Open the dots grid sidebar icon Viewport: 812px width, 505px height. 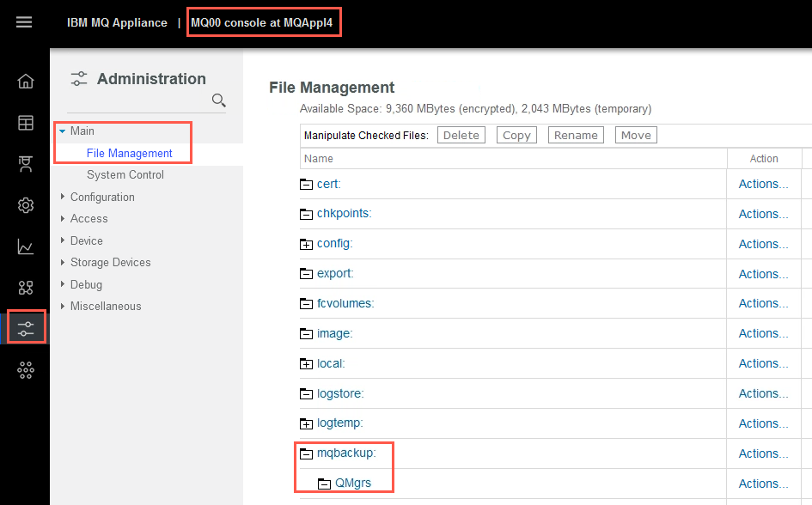[x=26, y=370]
